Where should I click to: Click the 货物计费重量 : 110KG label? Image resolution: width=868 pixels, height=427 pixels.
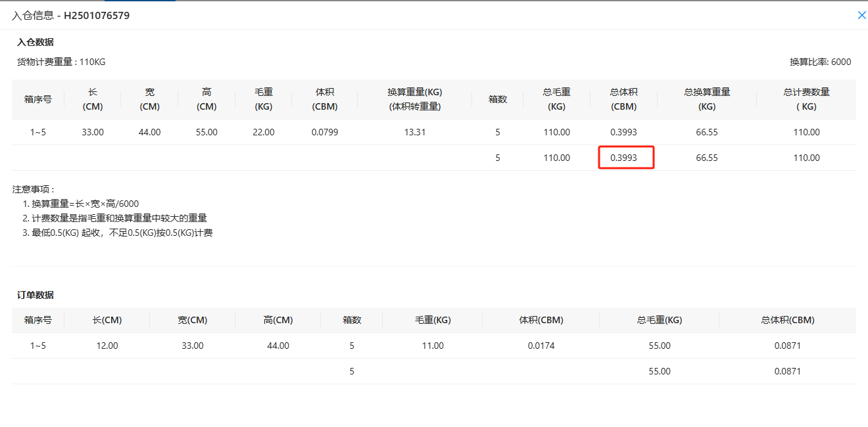pos(61,62)
